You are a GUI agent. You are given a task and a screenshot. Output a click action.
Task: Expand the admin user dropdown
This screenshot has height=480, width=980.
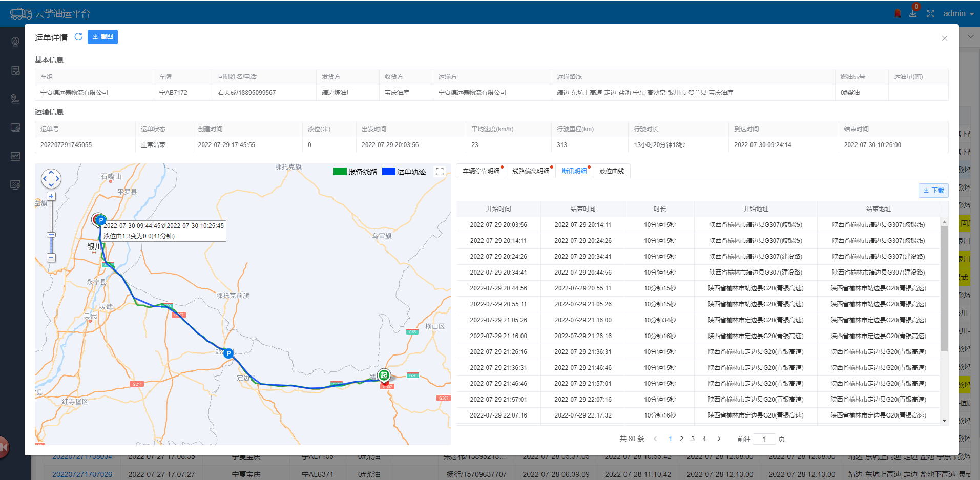coord(958,14)
